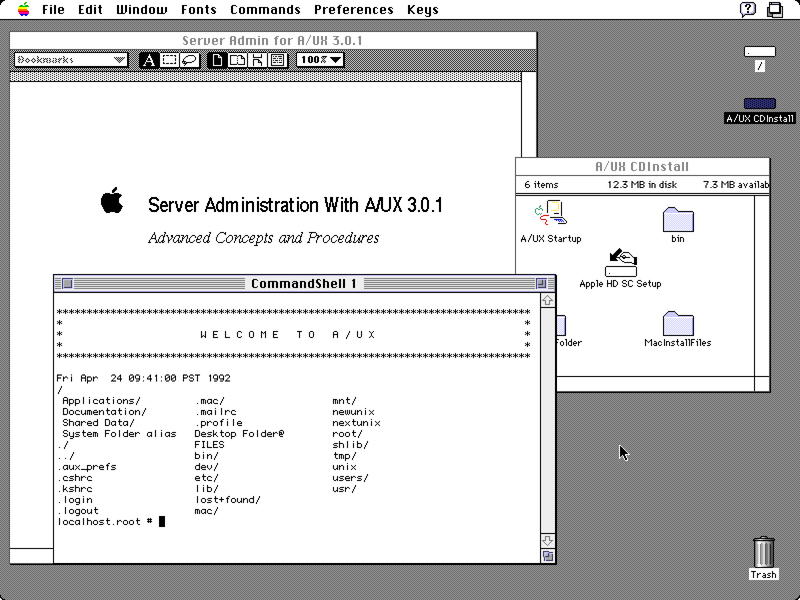Click ".aux_prefs" in the shell listing
800x600 pixels.
87,467
